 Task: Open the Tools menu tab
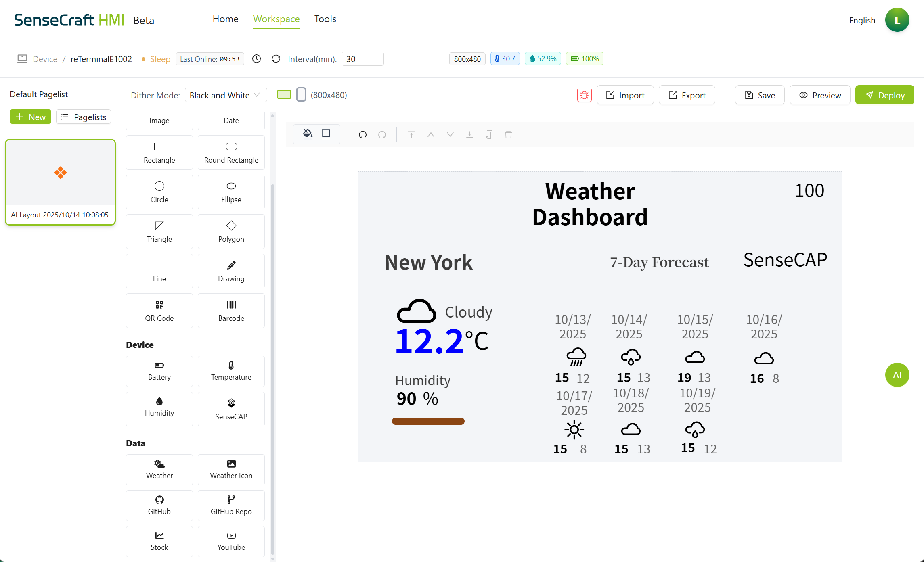point(325,19)
